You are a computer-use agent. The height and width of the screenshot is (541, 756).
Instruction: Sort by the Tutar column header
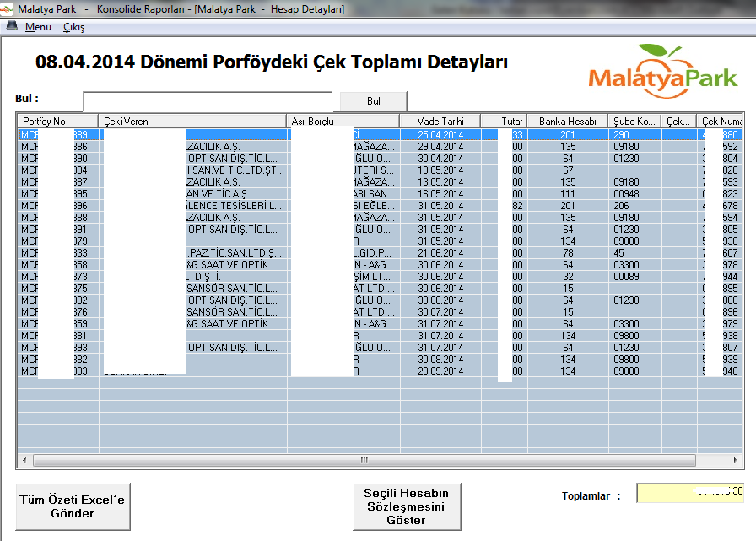click(504, 121)
